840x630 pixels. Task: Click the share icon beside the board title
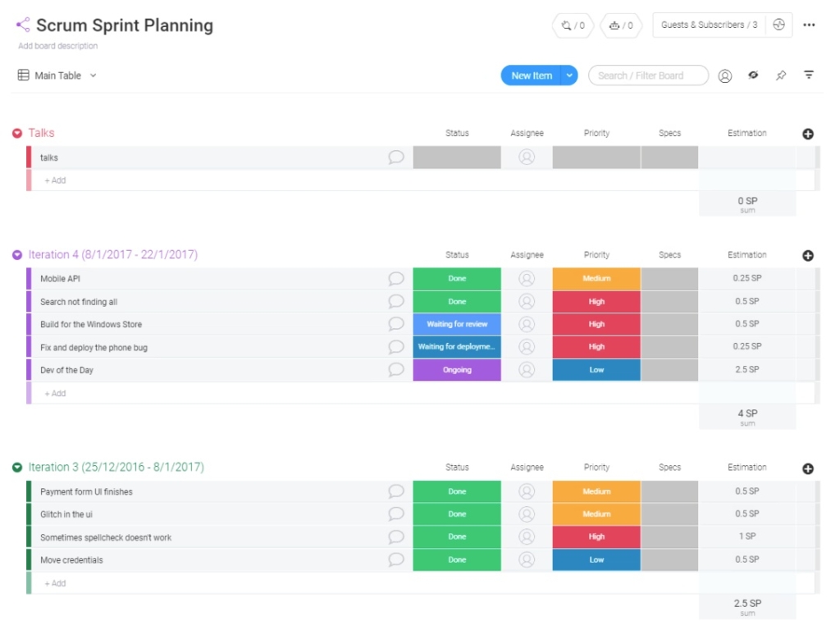[x=22, y=25]
